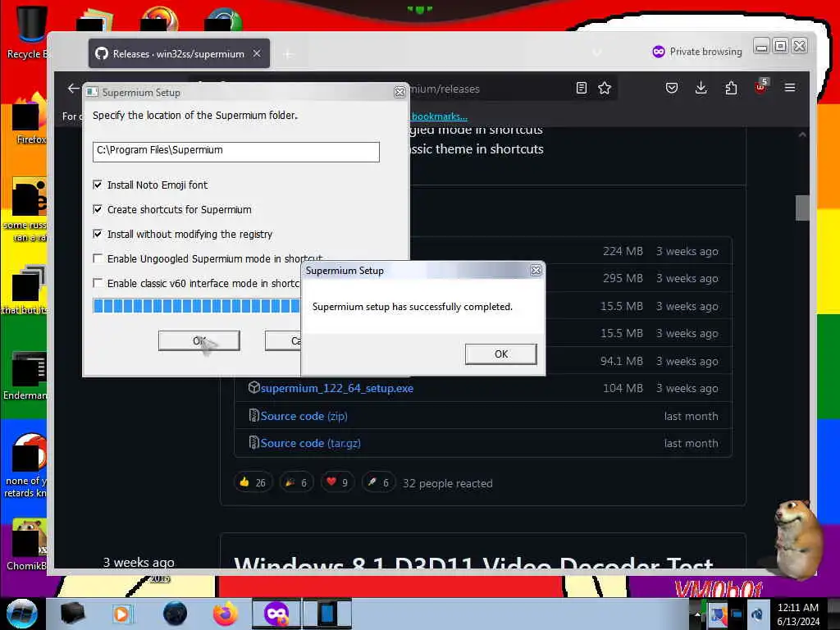The image size is (840, 630).
Task: Open the Firefox extensions puzzle icon
Action: pos(731,88)
